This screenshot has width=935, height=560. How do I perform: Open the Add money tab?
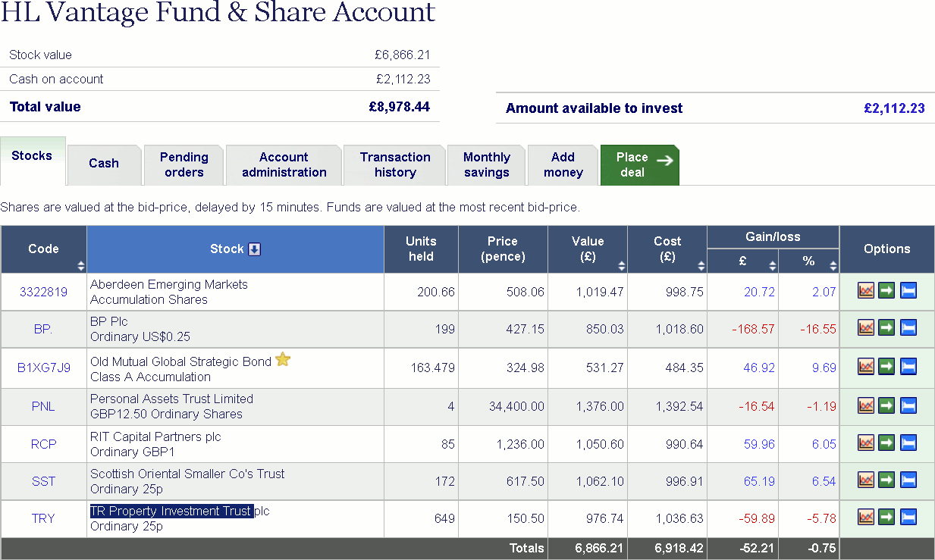pos(563,164)
